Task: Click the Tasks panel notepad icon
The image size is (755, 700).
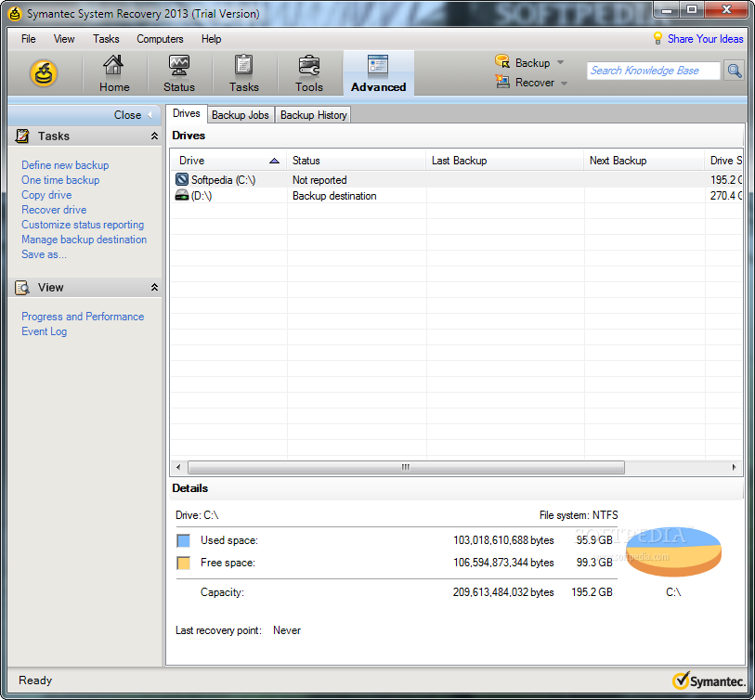Action: 22,136
